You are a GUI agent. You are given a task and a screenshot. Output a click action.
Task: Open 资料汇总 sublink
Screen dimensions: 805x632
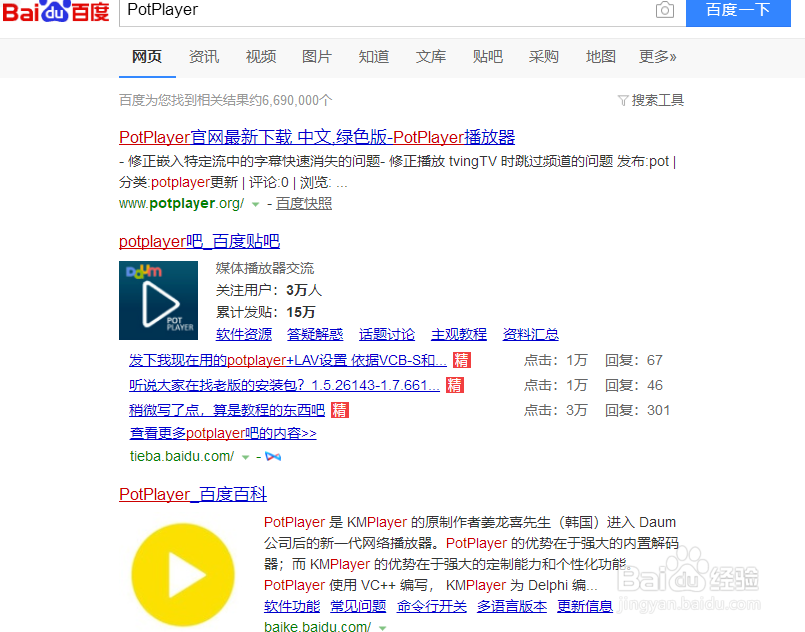(531, 334)
